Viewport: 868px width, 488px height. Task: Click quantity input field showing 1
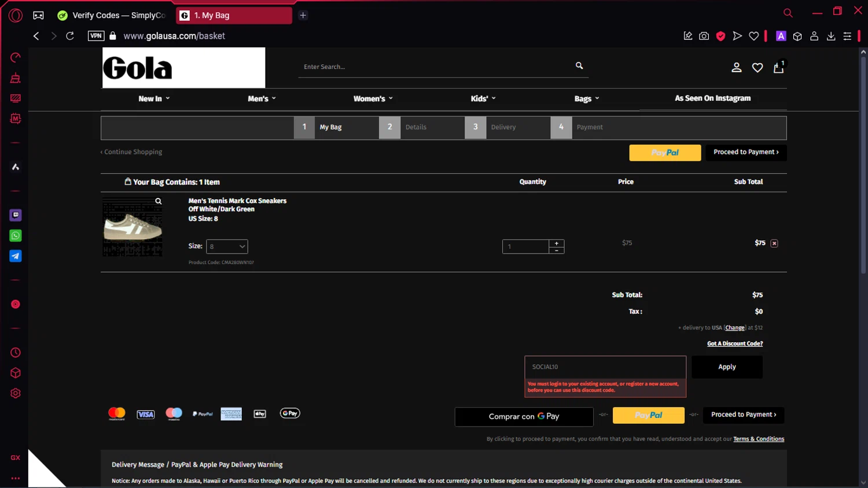pos(525,247)
